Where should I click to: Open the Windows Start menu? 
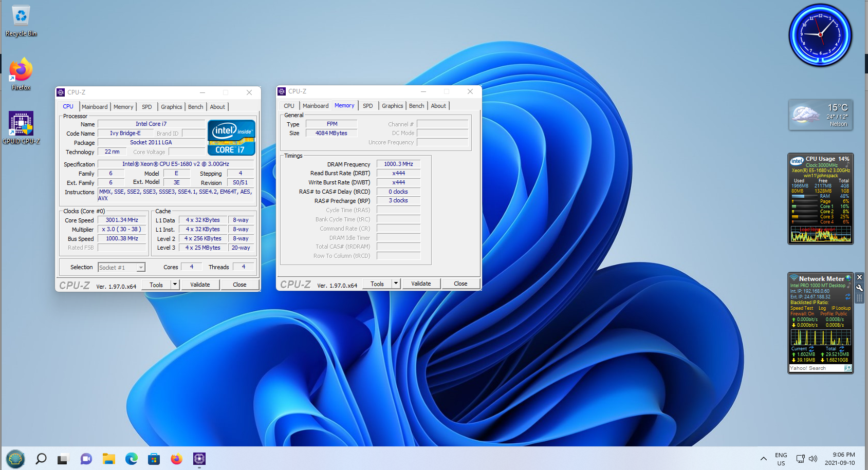click(x=15, y=459)
